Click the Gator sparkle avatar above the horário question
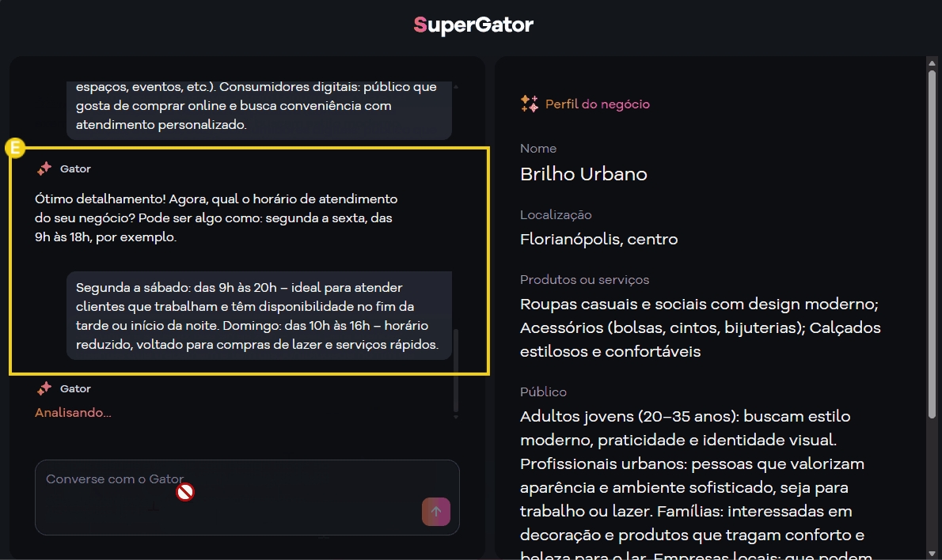This screenshot has width=942, height=560. click(x=42, y=168)
